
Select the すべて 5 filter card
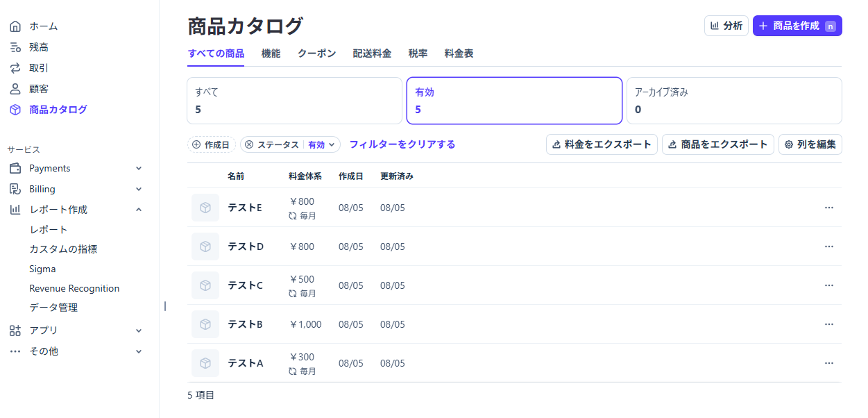pyautogui.click(x=295, y=101)
